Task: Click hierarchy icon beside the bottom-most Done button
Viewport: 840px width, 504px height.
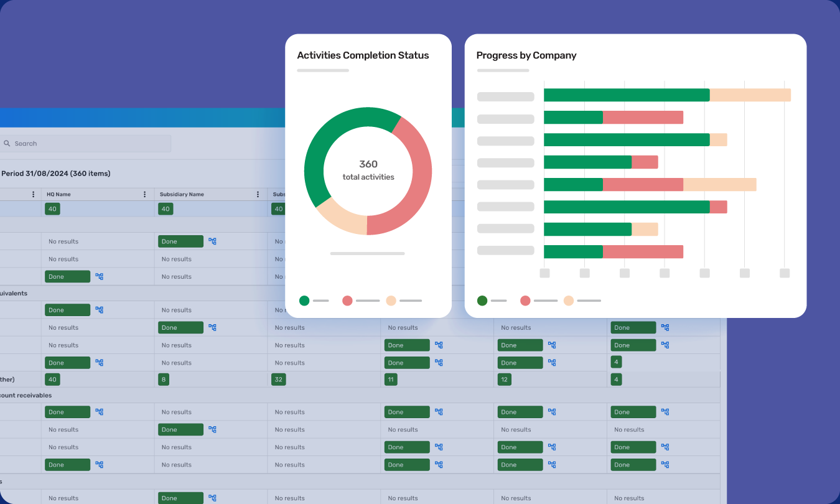Action: [212, 498]
